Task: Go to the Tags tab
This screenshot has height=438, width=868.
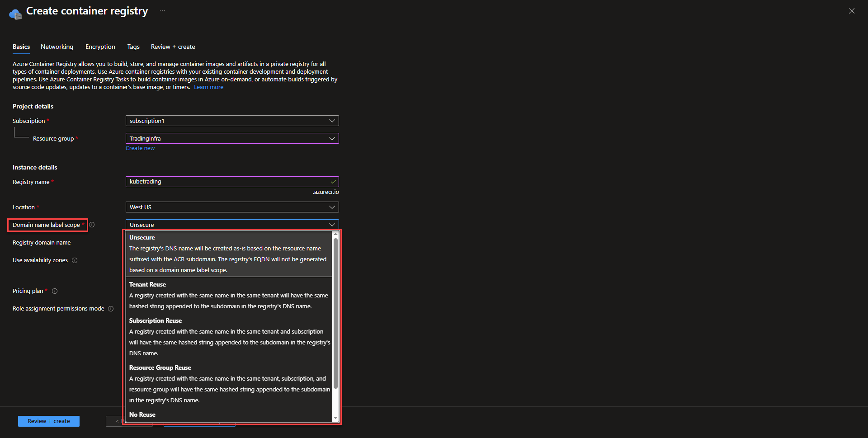Action: coord(133,47)
